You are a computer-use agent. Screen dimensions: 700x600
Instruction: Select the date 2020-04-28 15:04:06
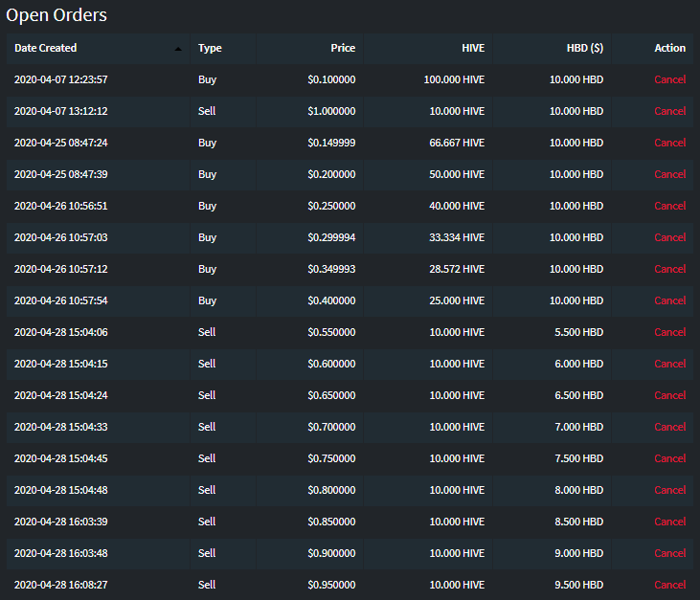pos(60,332)
